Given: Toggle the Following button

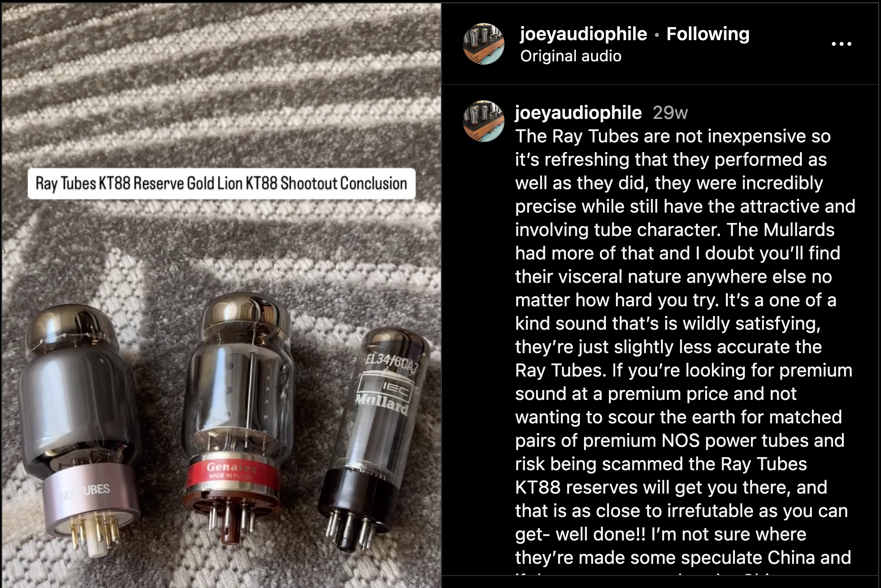Looking at the screenshot, I should (708, 34).
